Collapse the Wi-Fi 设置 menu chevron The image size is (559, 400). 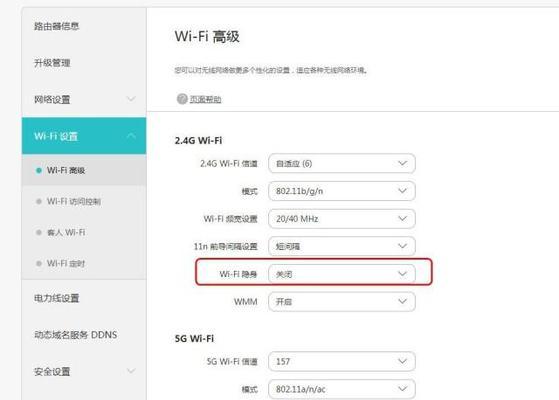click(x=131, y=136)
